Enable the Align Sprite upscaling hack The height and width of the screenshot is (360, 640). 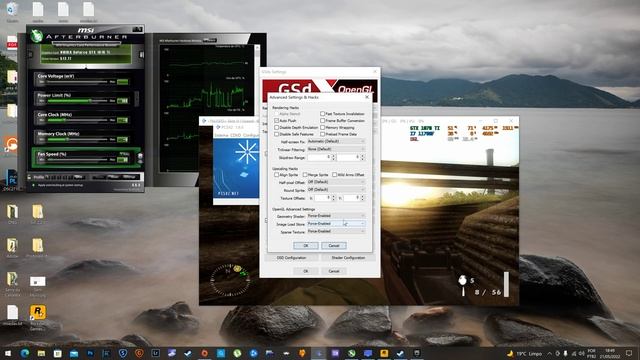[x=277, y=175]
